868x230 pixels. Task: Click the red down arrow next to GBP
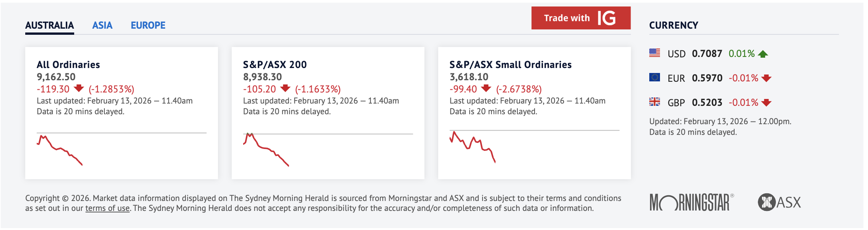tap(766, 103)
